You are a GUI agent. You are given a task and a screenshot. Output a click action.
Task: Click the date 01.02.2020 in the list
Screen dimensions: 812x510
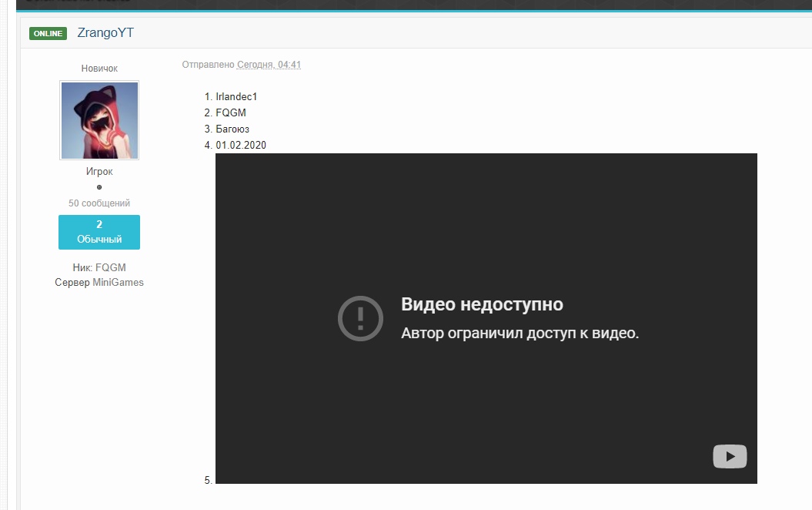tap(243, 145)
